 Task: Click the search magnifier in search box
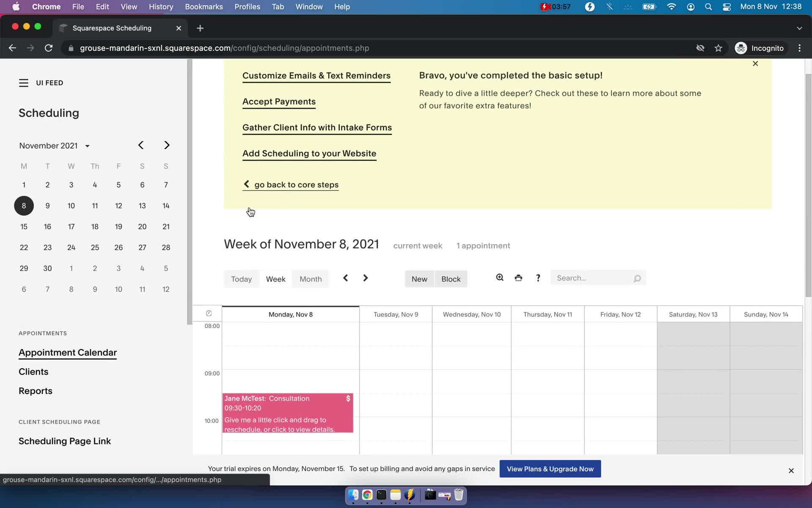click(637, 278)
